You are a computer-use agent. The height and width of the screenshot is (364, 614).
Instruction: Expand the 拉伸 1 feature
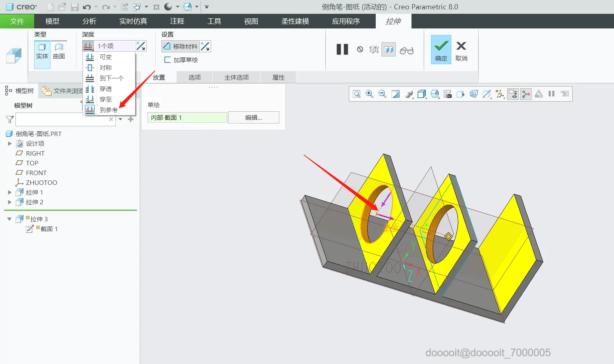tap(10, 192)
